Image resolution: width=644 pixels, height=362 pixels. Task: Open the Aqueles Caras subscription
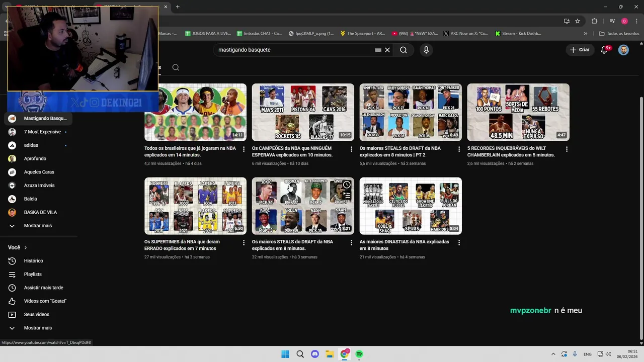39,172
